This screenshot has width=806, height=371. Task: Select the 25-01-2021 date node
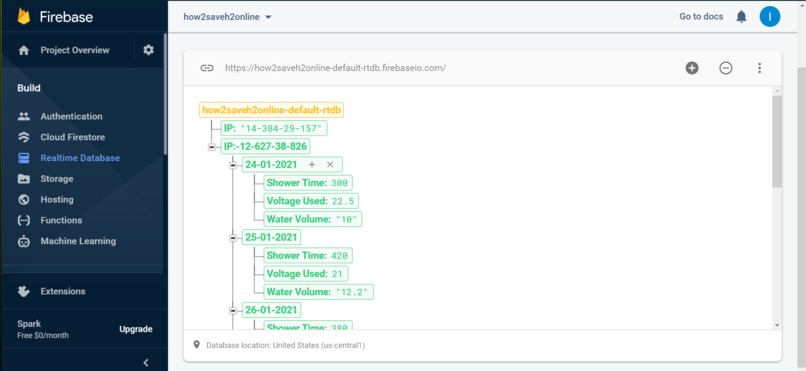[271, 237]
